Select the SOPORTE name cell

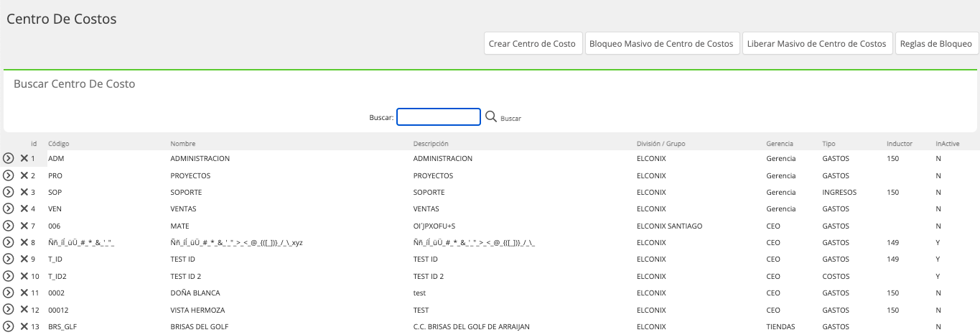[186, 192]
